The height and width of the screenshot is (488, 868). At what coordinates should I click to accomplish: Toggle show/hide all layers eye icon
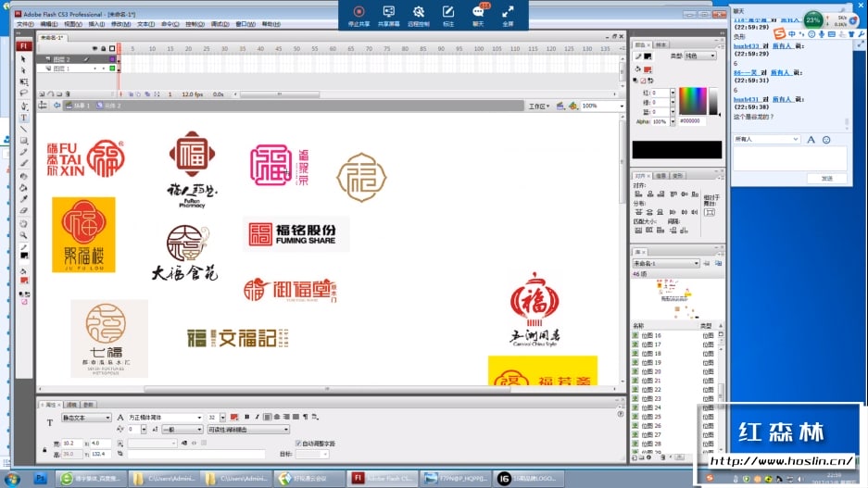94,49
